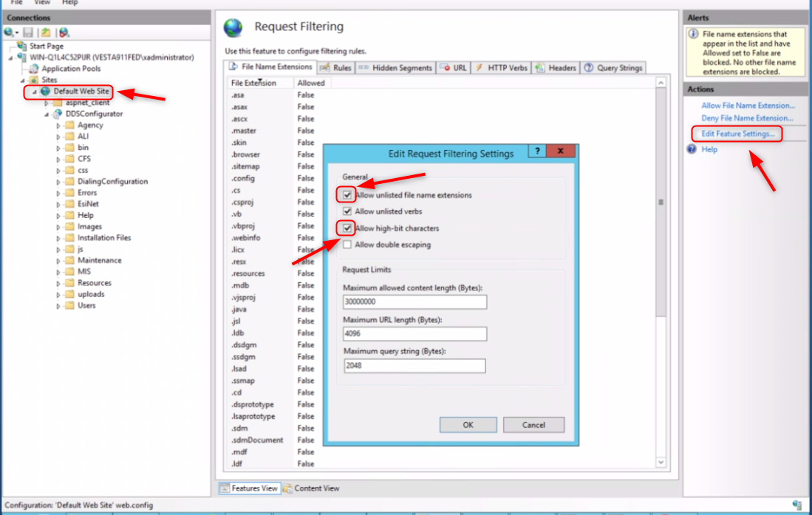Expand the js folder node
Viewport: 812px width, 515px height.
(x=58, y=249)
